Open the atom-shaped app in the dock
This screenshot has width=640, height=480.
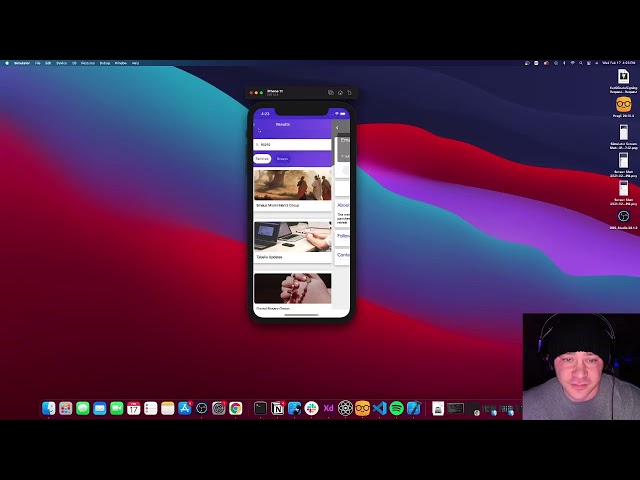[x=345, y=408]
